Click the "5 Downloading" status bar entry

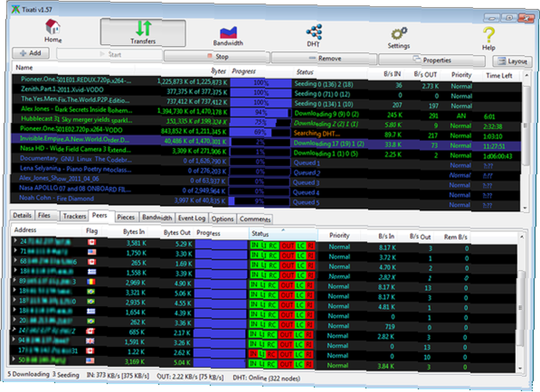click(x=29, y=374)
